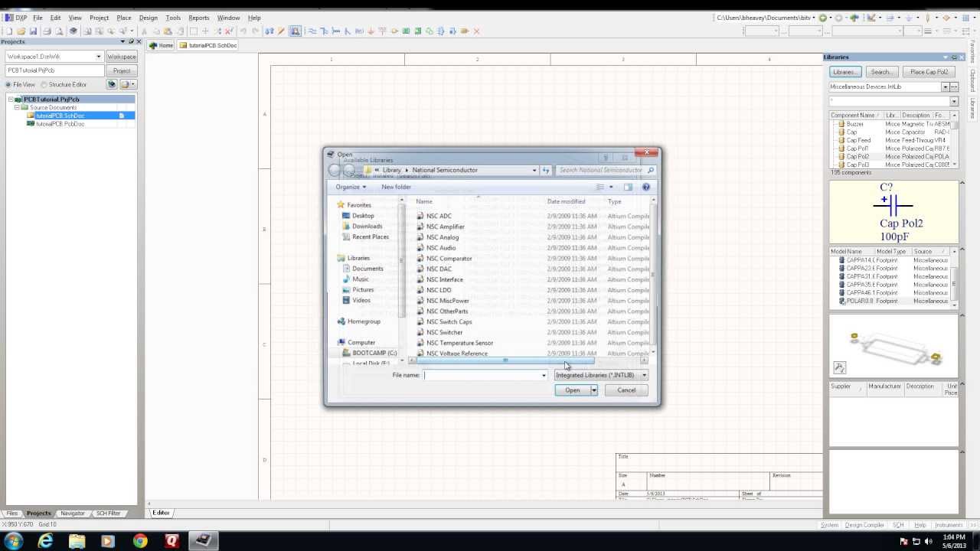
Task: Open the Place menu
Action: point(124,18)
